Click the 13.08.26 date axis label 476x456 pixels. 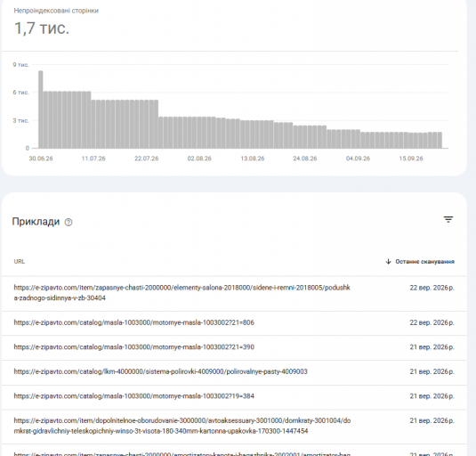[x=253, y=159]
